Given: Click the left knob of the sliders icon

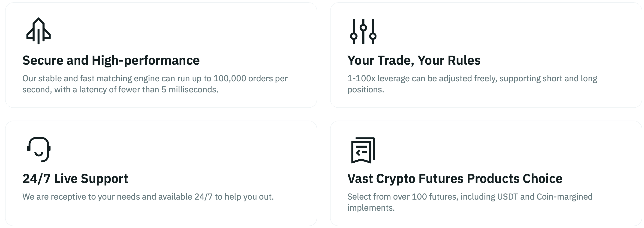Looking at the screenshot, I should [353, 36].
